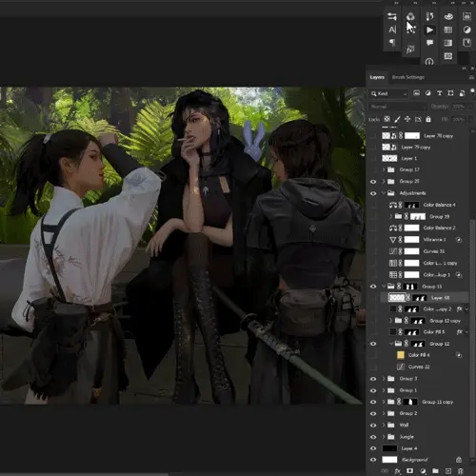
Task: Filter layers by shape layers
Action: coord(450,93)
